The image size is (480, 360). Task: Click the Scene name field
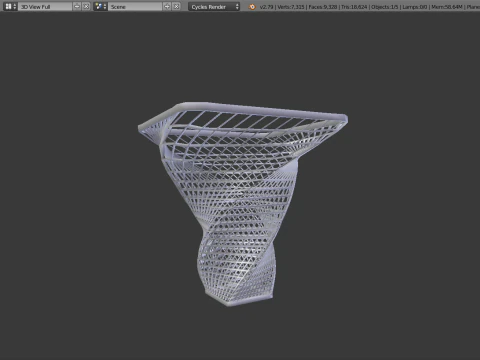click(x=135, y=6)
